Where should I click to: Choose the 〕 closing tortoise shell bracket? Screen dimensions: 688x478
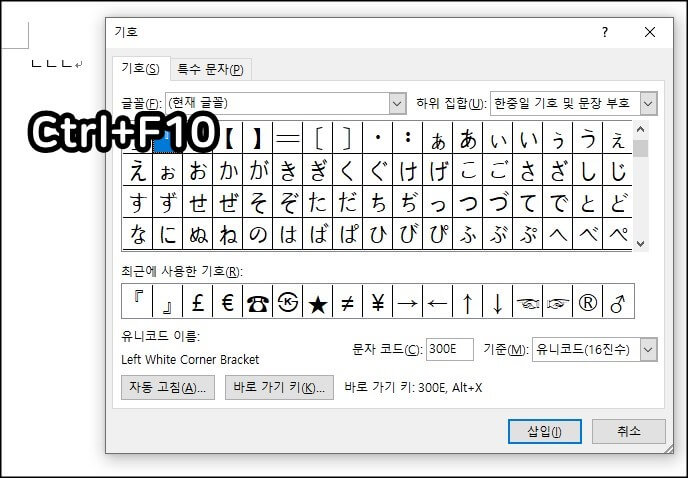click(x=348, y=138)
